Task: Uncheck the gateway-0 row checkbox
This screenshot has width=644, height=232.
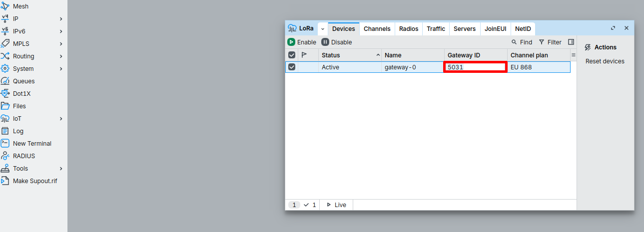Action: [x=292, y=67]
